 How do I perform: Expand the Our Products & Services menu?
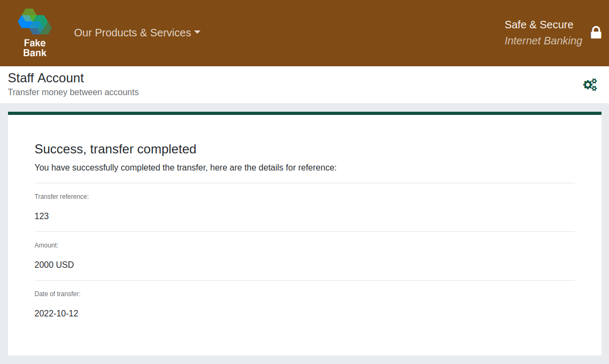pos(132,33)
